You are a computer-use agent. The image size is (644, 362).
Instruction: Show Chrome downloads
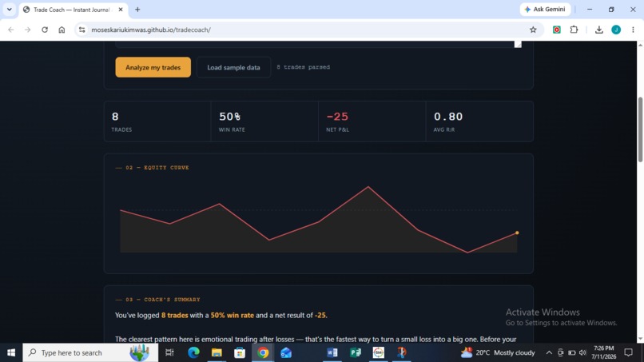598,30
